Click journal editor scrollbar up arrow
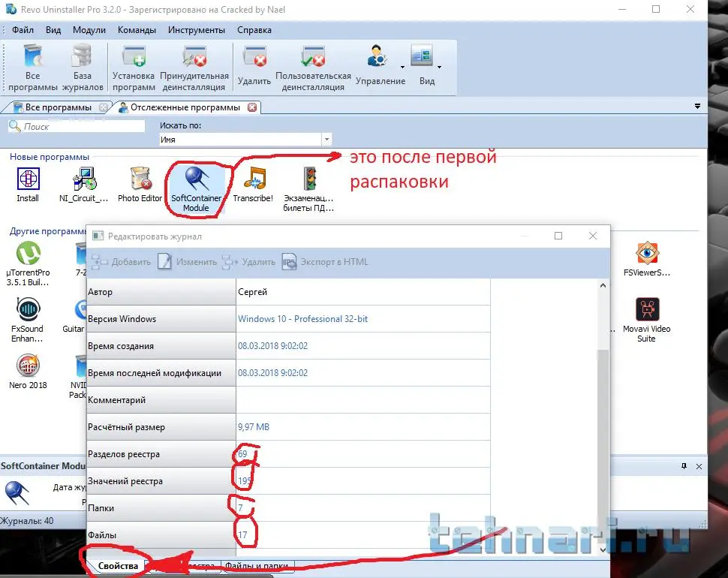 click(603, 285)
